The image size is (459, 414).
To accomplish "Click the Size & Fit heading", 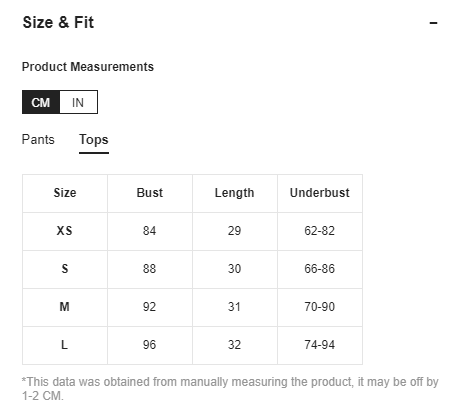I will (58, 23).
